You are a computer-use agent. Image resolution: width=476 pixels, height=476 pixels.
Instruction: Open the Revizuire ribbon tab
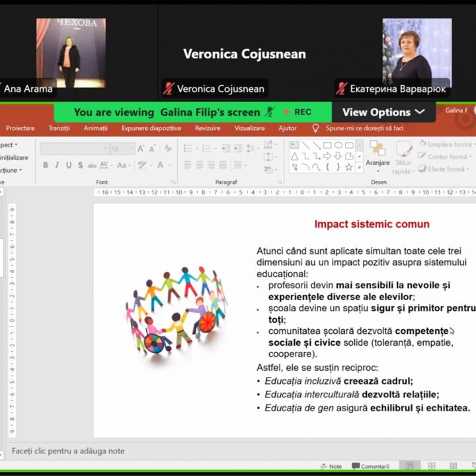click(208, 128)
